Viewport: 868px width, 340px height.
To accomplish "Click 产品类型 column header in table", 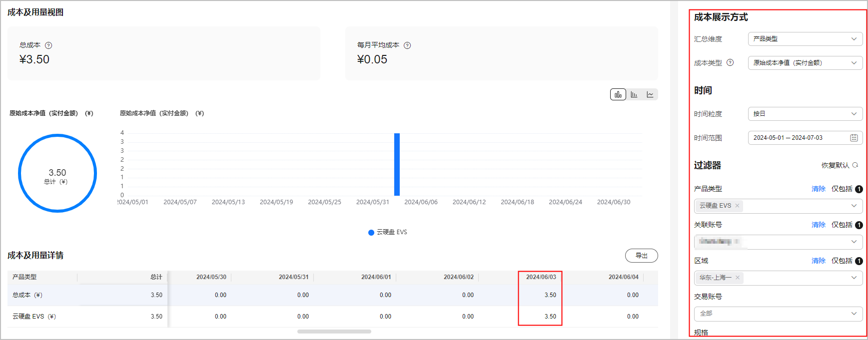I will point(24,277).
